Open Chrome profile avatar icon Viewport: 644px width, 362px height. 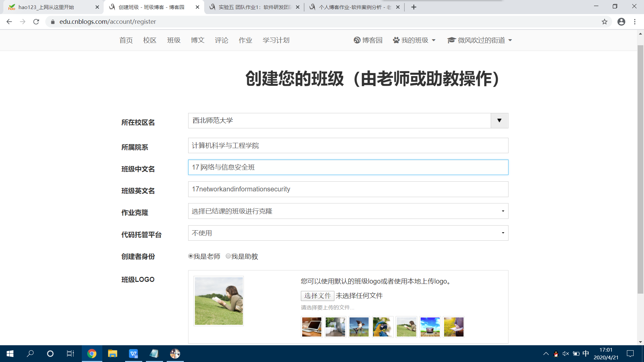click(621, 22)
